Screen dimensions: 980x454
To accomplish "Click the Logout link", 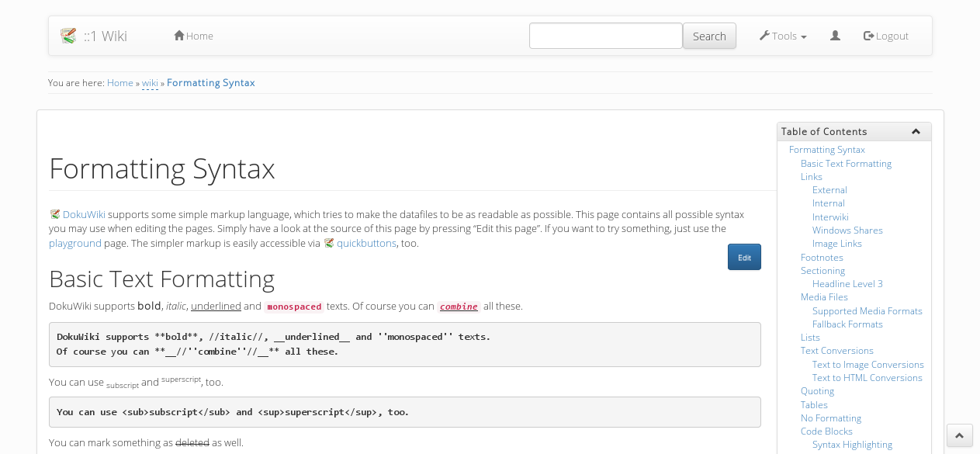I will (x=886, y=36).
